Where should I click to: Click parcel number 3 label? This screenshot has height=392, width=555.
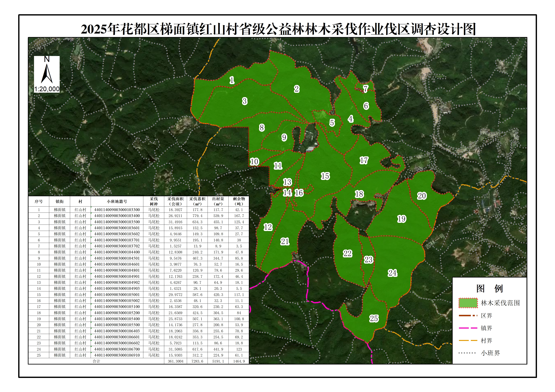coord(245,101)
